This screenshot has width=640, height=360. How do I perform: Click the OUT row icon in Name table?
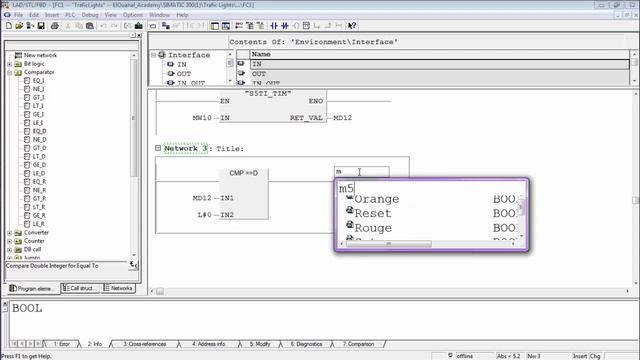click(241, 73)
